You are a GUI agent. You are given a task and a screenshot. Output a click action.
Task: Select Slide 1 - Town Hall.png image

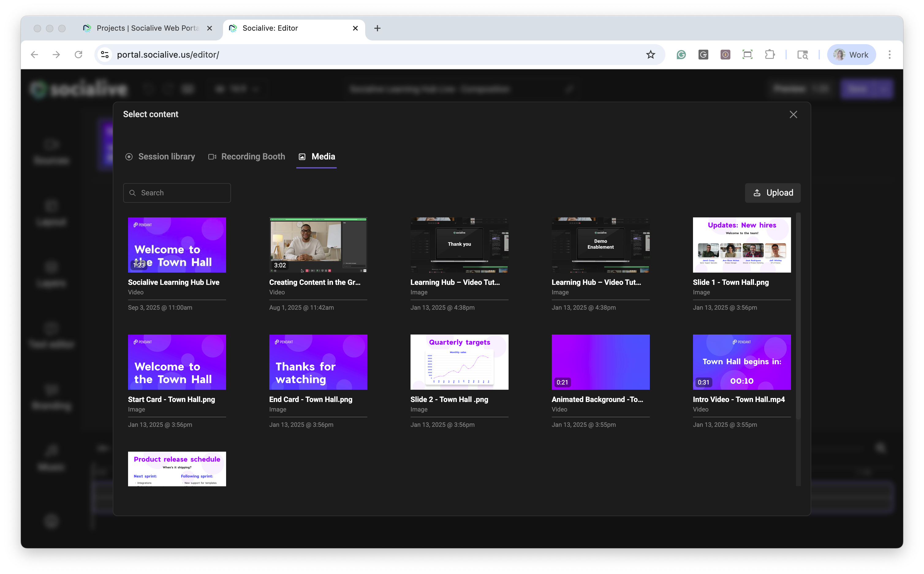pos(741,245)
